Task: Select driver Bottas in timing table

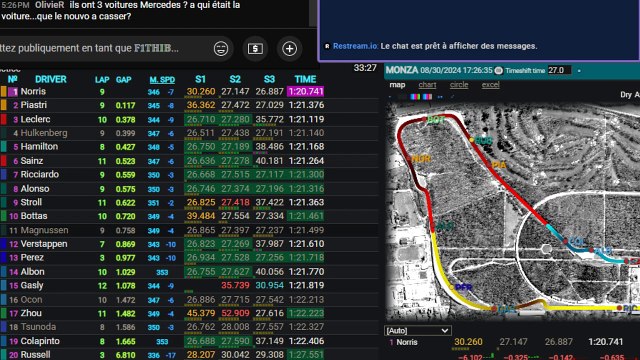Action: click(x=34, y=216)
